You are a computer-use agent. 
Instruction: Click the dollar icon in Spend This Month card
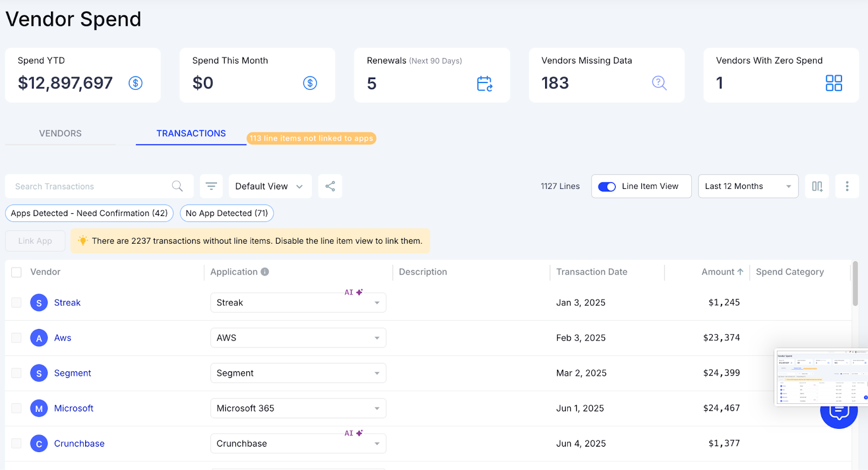click(310, 83)
